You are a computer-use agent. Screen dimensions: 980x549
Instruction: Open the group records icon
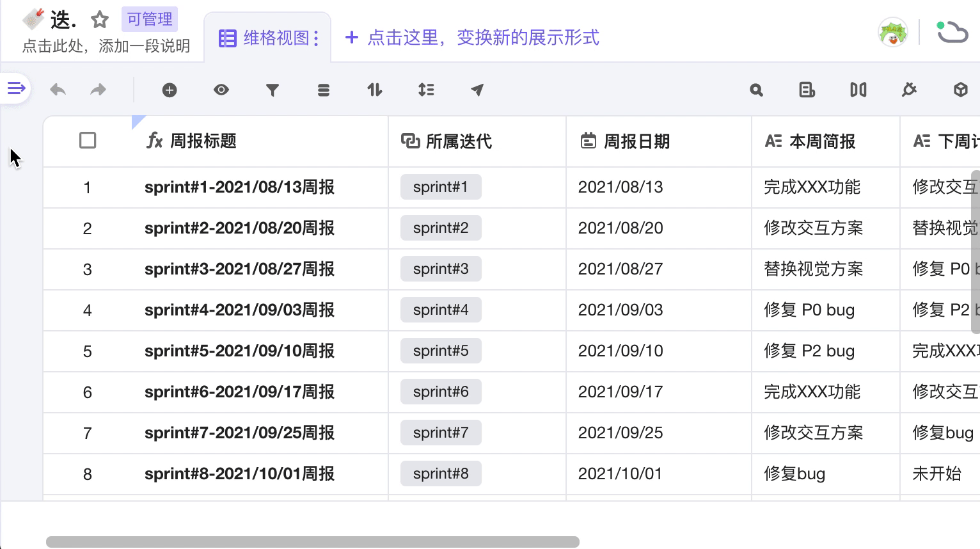coord(324,90)
